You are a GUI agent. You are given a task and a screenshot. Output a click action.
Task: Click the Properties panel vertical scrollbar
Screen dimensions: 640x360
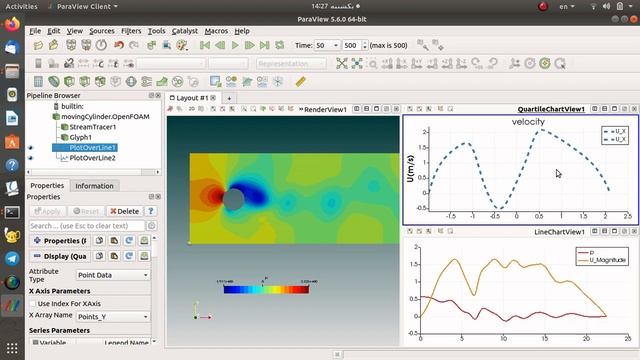154,290
